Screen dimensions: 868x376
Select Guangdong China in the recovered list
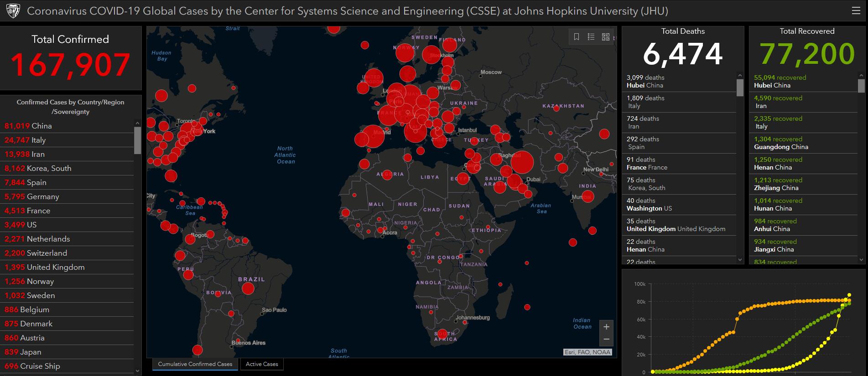(x=803, y=143)
